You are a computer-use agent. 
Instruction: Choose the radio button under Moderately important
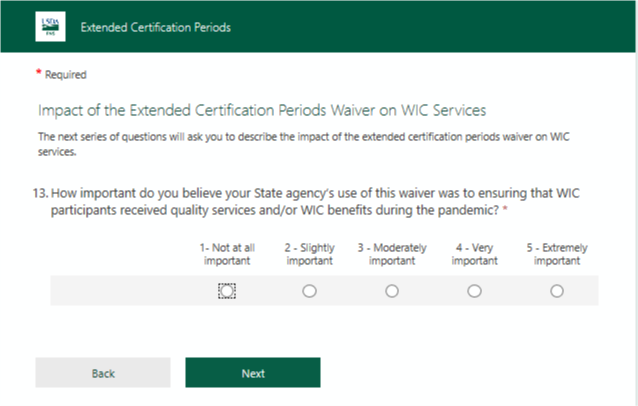(392, 291)
